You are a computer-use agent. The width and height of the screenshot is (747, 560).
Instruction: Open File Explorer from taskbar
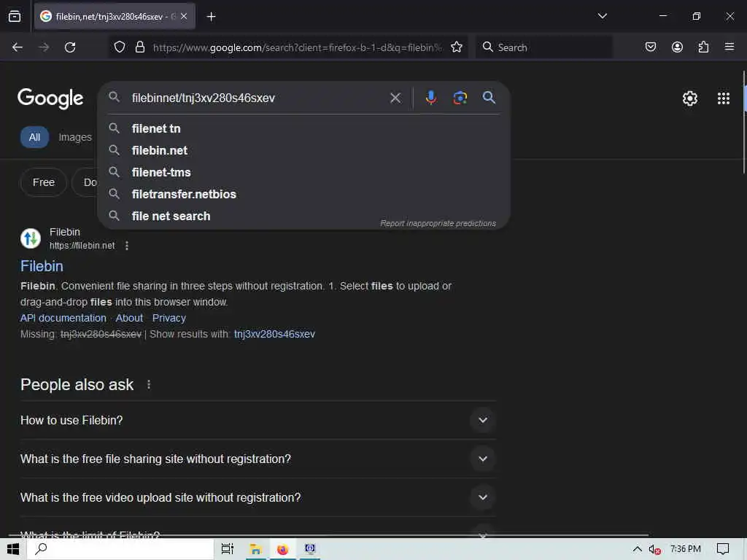click(x=255, y=549)
